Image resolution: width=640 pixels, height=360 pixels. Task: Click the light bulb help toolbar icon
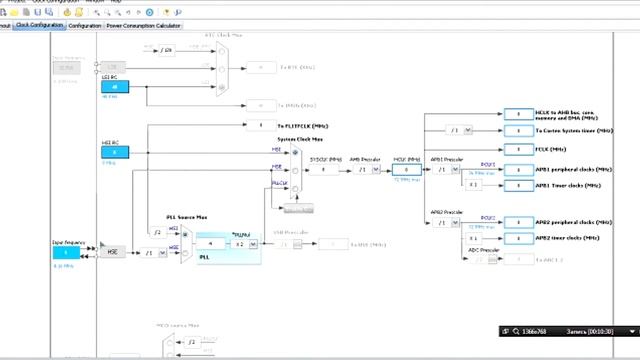(x=167, y=12)
